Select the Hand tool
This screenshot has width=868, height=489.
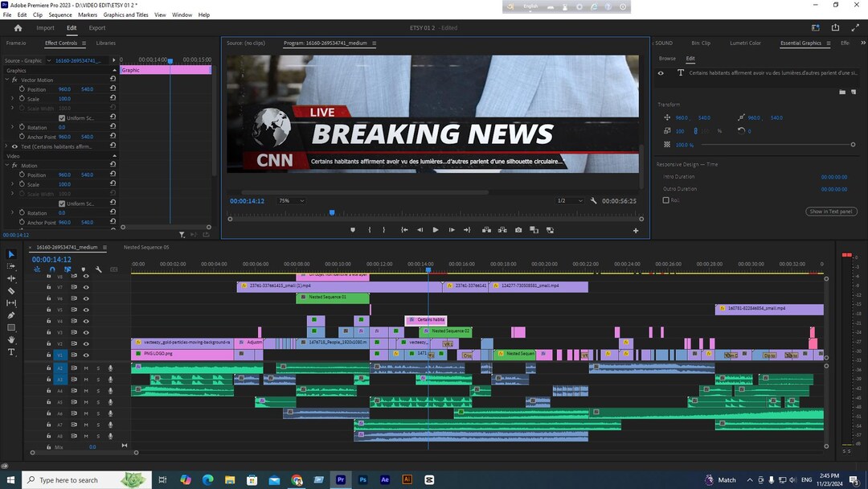click(x=11, y=339)
